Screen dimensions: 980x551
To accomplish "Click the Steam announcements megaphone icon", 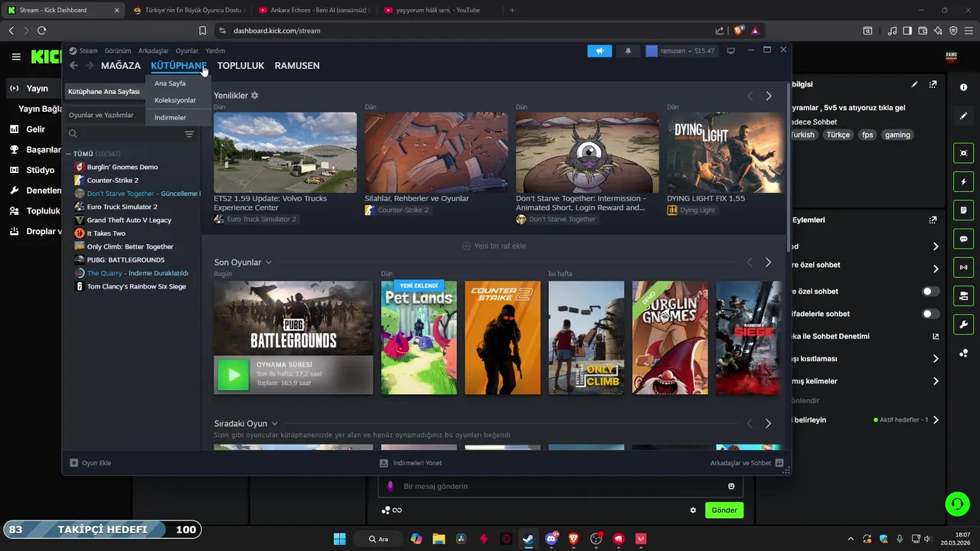I will pyautogui.click(x=599, y=51).
